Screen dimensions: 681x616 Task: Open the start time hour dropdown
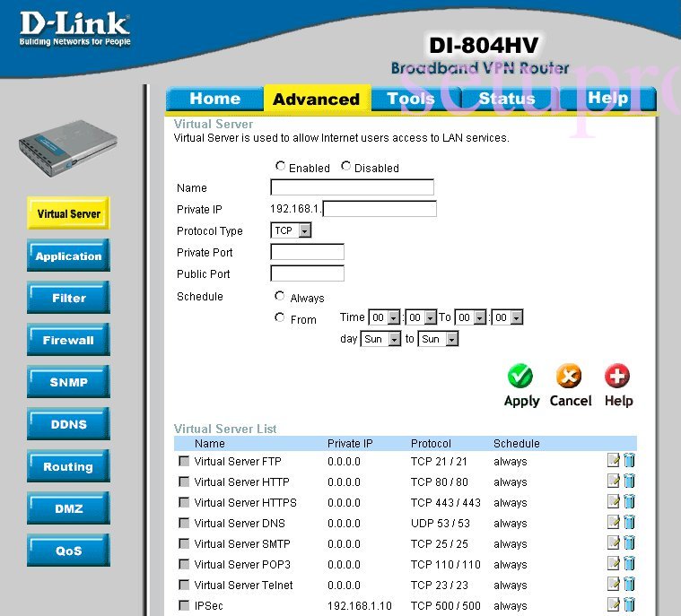pyautogui.click(x=384, y=317)
